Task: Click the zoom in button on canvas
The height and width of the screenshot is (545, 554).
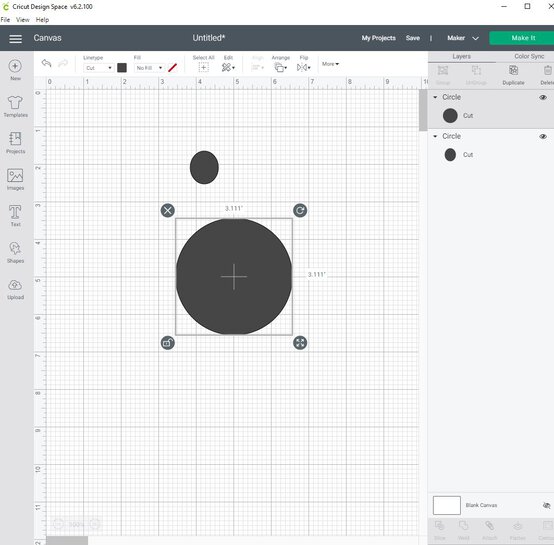Action: coord(95,525)
